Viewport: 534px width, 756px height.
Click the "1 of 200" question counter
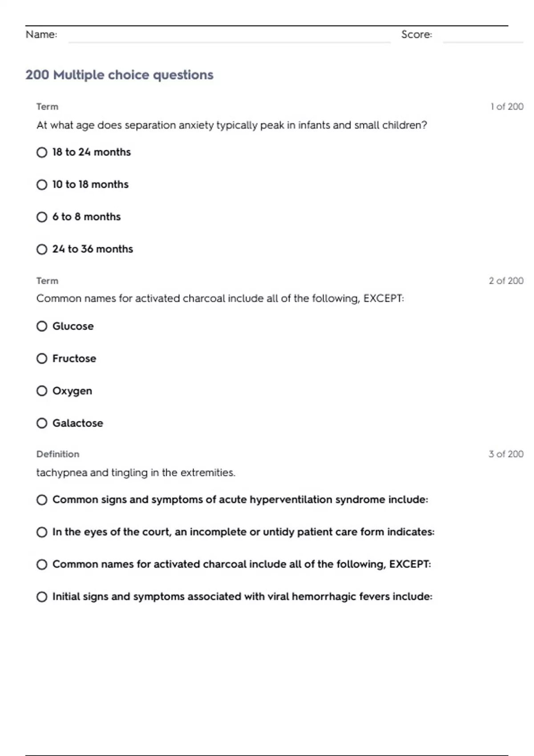[506, 107]
